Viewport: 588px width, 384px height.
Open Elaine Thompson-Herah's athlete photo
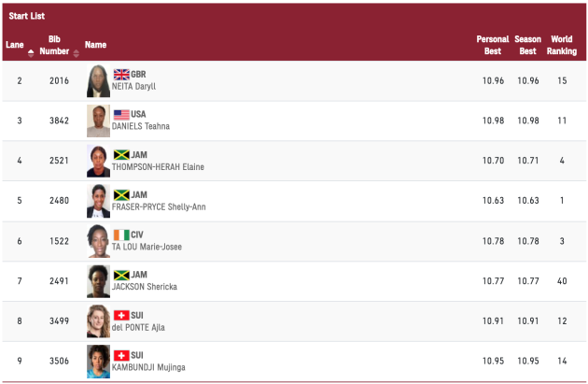pos(98,161)
